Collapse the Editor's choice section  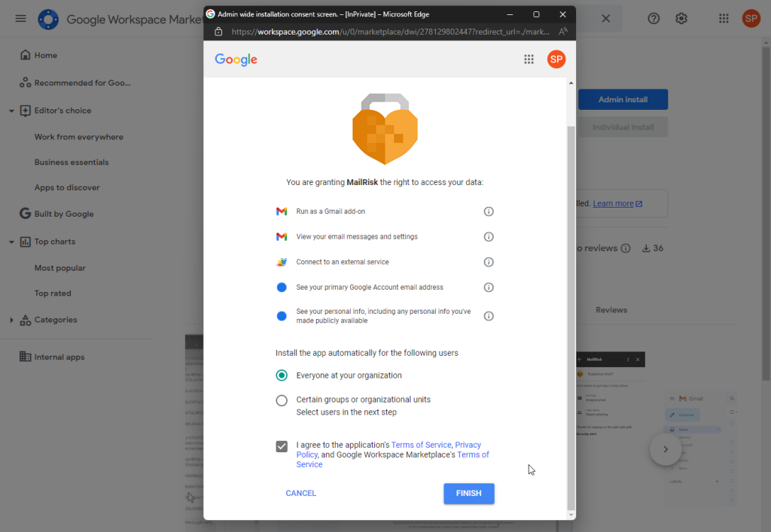point(11,111)
